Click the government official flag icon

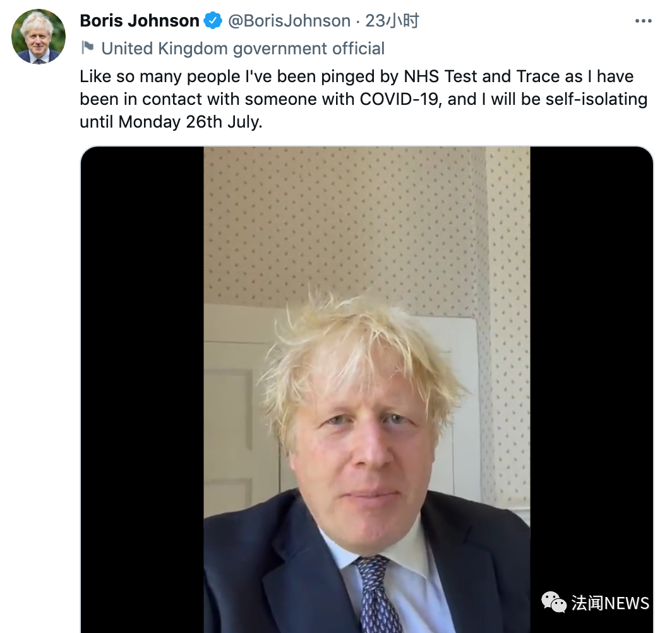pyautogui.click(x=88, y=48)
